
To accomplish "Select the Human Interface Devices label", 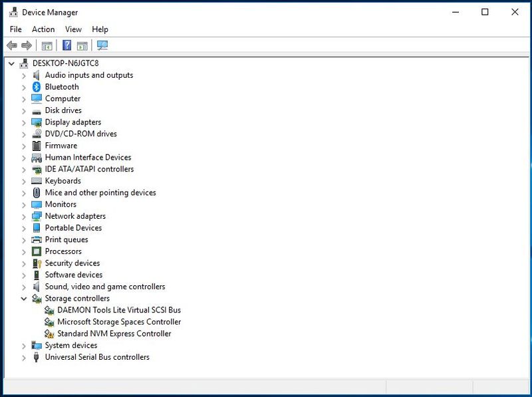I will [x=88, y=157].
